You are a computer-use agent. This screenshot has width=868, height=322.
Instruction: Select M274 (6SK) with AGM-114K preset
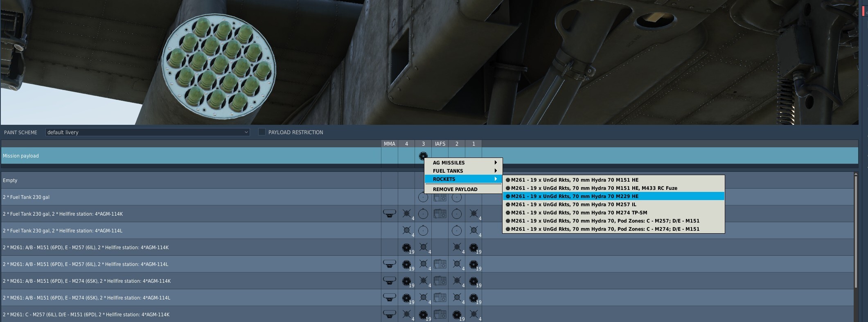click(x=427, y=281)
